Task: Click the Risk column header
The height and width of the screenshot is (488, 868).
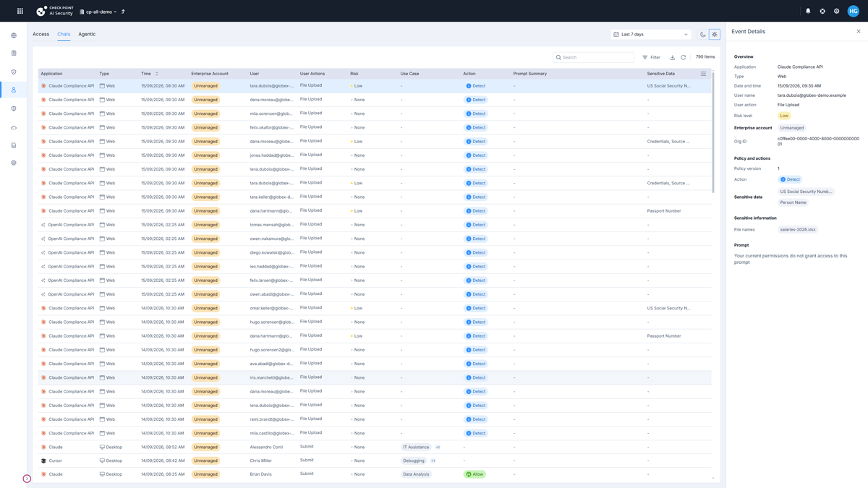Action: click(354, 74)
